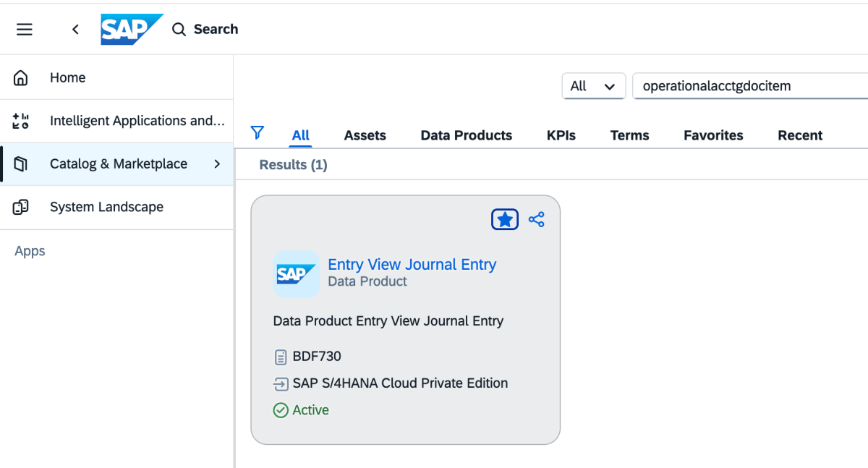Click the back arrow in header
The width and height of the screenshot is (868, 468).
75,30
